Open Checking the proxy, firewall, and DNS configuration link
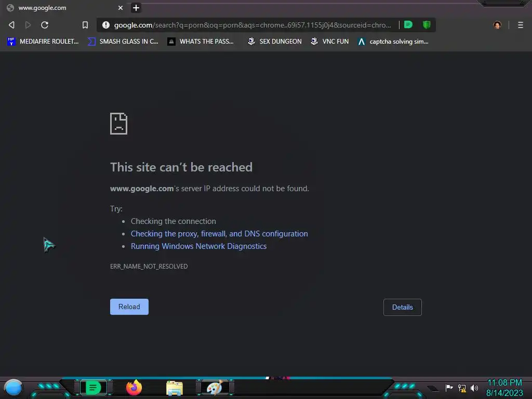The width and height of the screenshot is (532, 399). tap(219, 233)
